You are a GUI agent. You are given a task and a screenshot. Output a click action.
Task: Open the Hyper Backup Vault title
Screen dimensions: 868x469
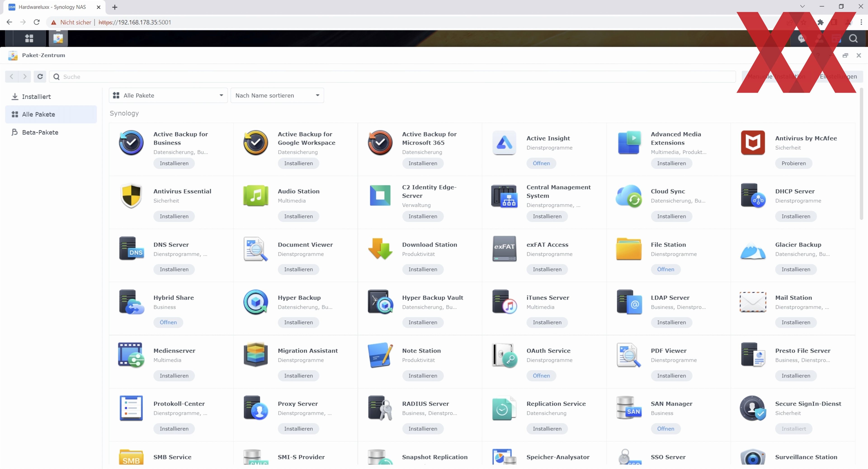tap(432, 298)
